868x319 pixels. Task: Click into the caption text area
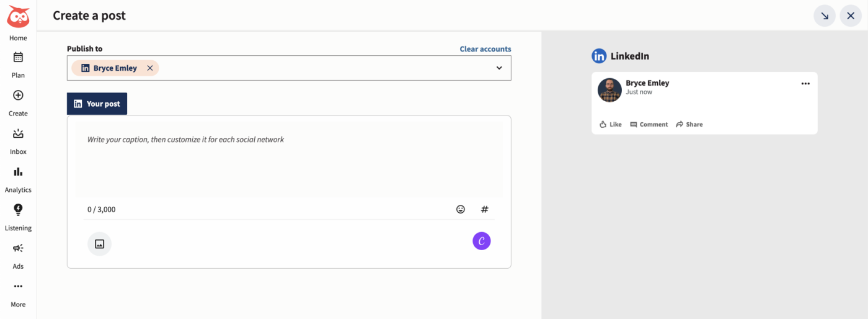point(289,159)
